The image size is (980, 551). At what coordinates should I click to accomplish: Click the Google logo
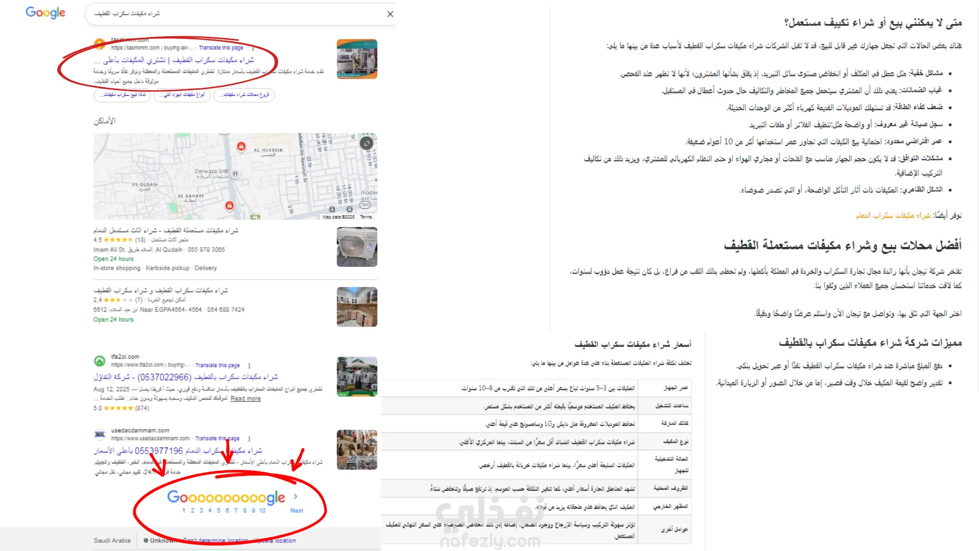[x=45, y=13]
